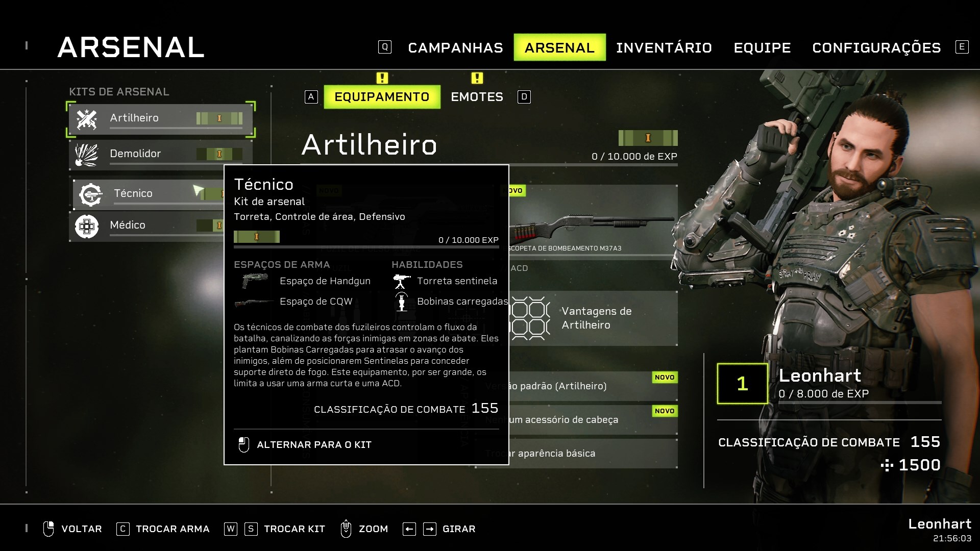The width and height of the screenshot is (980, 551).
Task: Click the Artilheiro EXP progress bar
Action: (488, 165)
